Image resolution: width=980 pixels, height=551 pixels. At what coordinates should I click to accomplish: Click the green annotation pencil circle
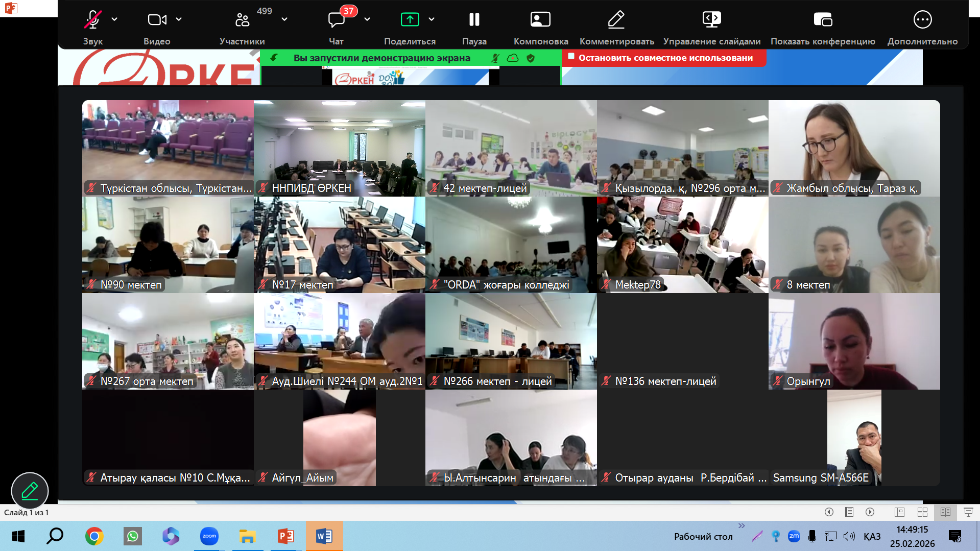(30, 491)
